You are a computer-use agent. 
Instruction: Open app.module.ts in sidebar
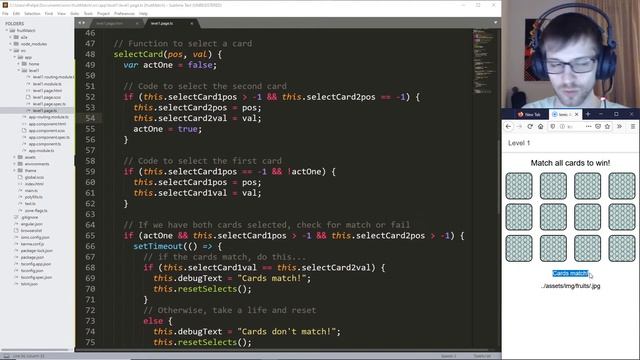41,151
